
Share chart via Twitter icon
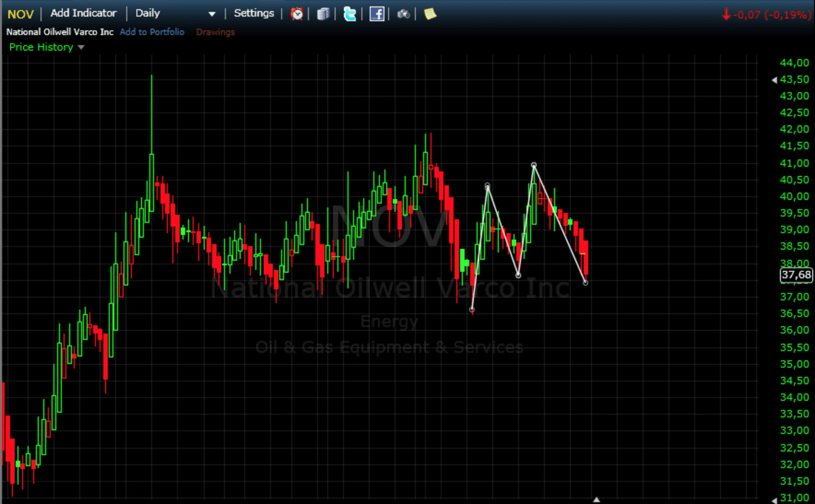(x=350, y=14)
